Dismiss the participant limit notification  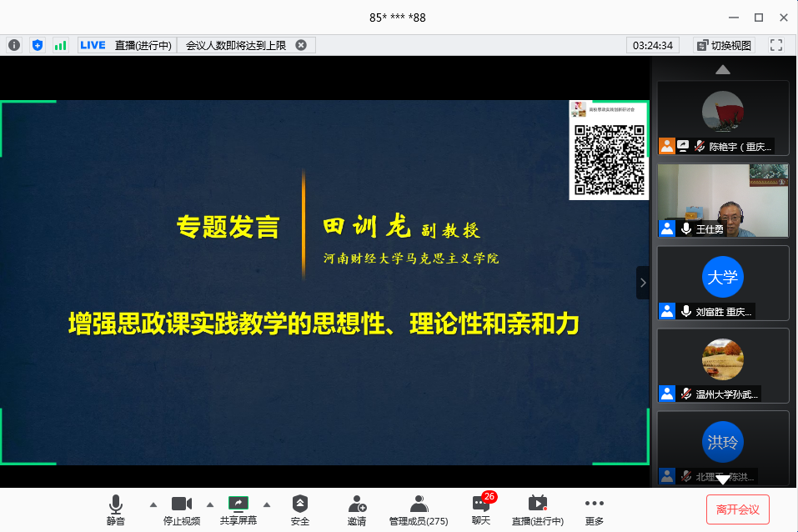301,45
